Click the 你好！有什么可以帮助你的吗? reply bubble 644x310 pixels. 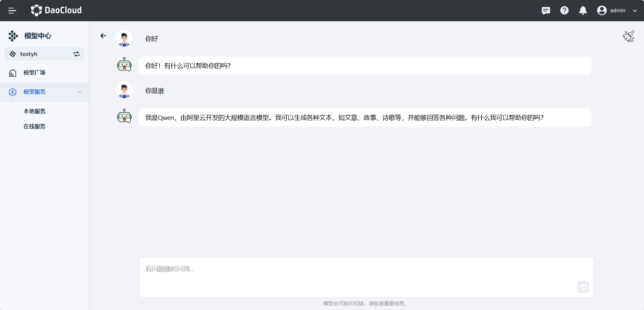coord(365,66)
